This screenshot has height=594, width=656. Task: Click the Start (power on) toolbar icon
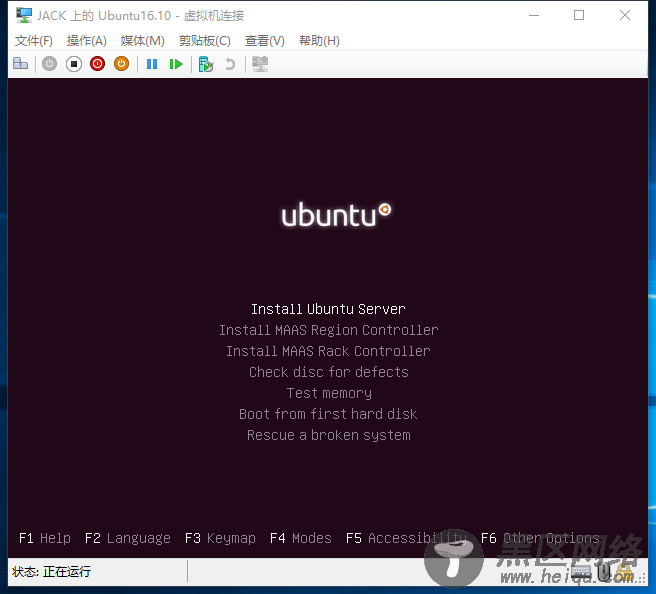pyautogui.click(x=49, y=64)
